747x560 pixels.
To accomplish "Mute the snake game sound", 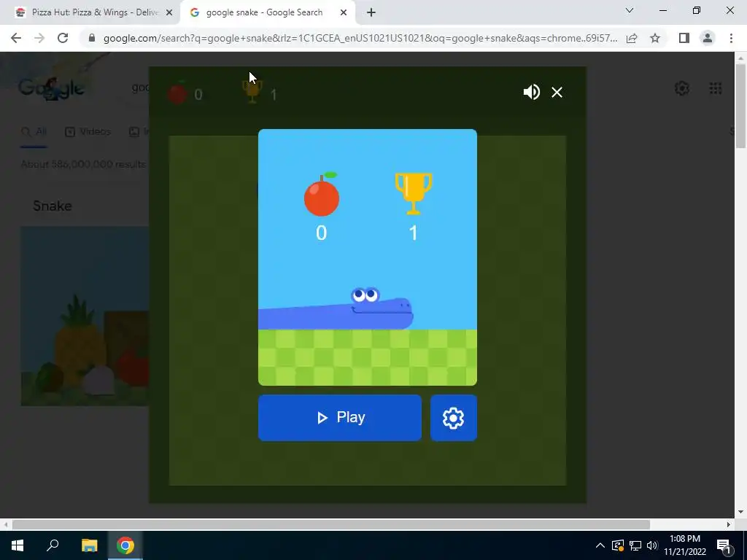I will click(x=531, y=92).
